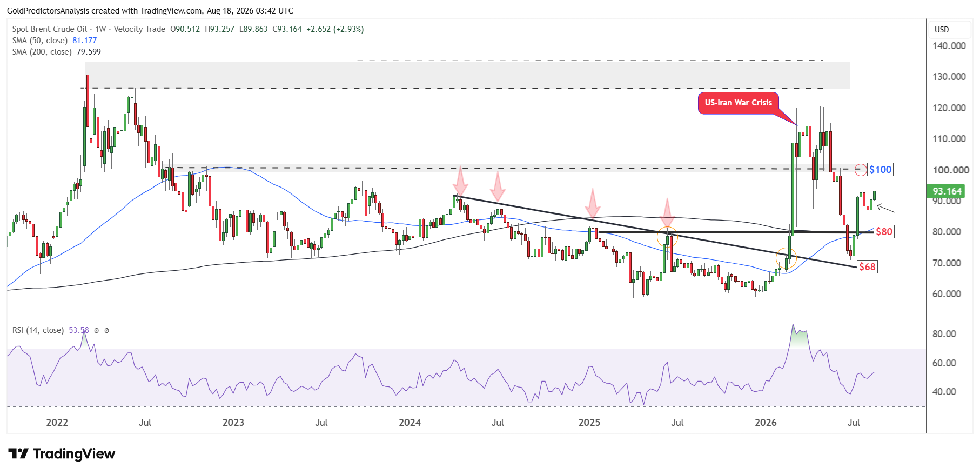Click the Low value L89.863
The width and height of the screenshot is (980, 474).
[253, 29]
